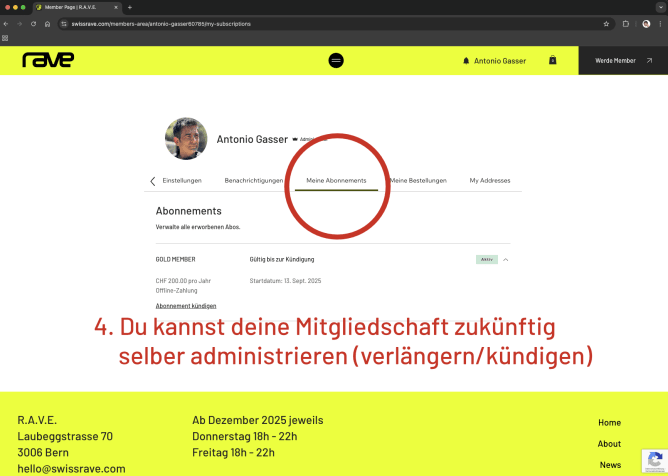Open the tab search dropdown arrow
Screen dimensions: 668x476
point(661,7)
